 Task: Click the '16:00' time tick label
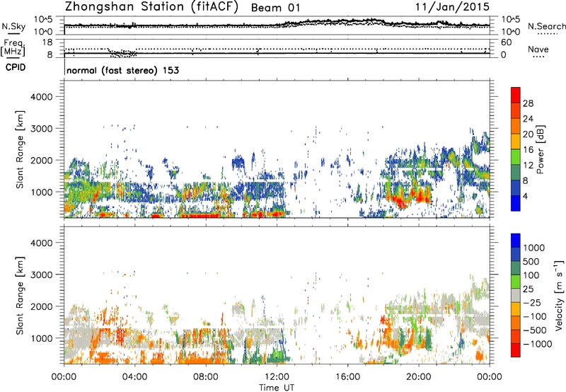pos(347,377)
